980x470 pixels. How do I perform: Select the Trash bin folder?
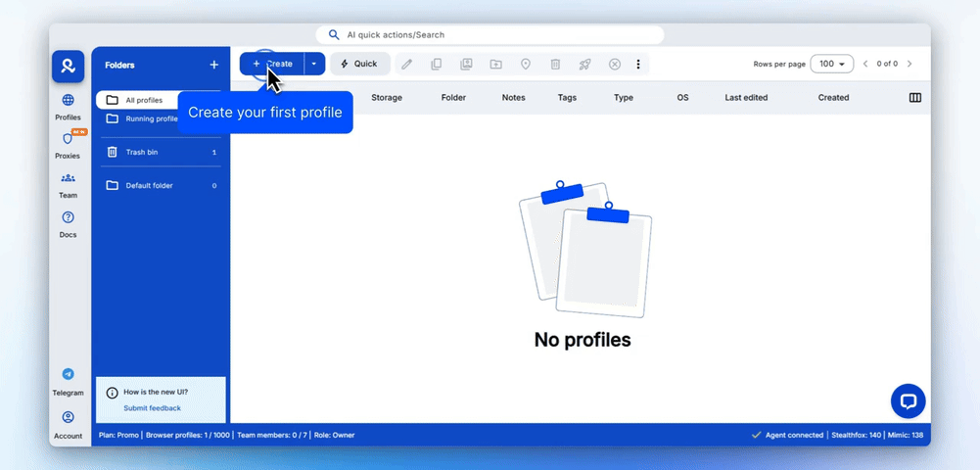click(x=142, y=152)
